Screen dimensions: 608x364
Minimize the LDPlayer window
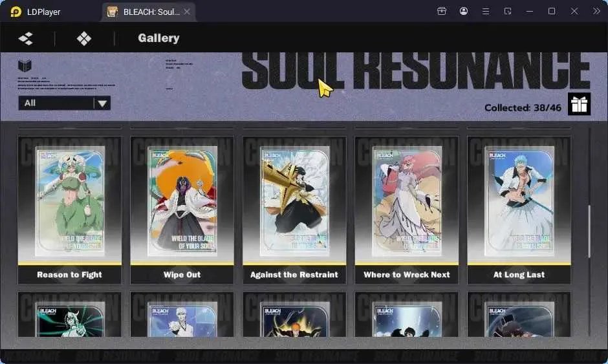pos(530,11)
